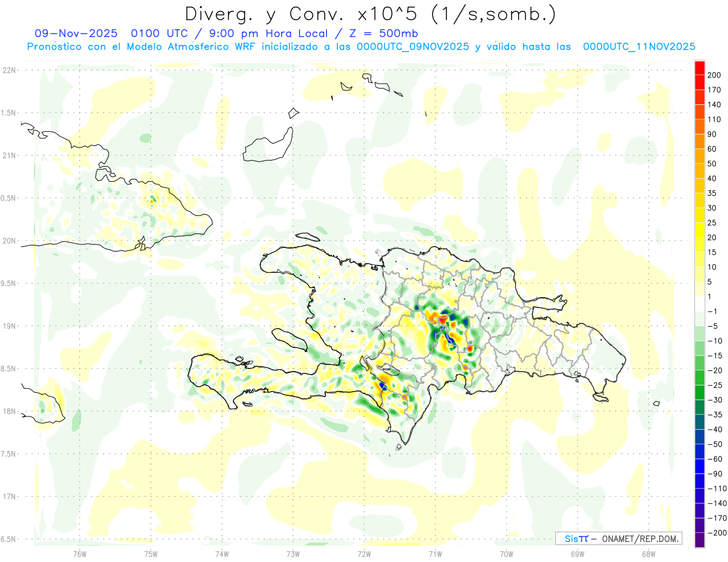Click the -90 value on the color scale
Image resolution: width=728 pixels, height=562 pixels.
point(714,473)
